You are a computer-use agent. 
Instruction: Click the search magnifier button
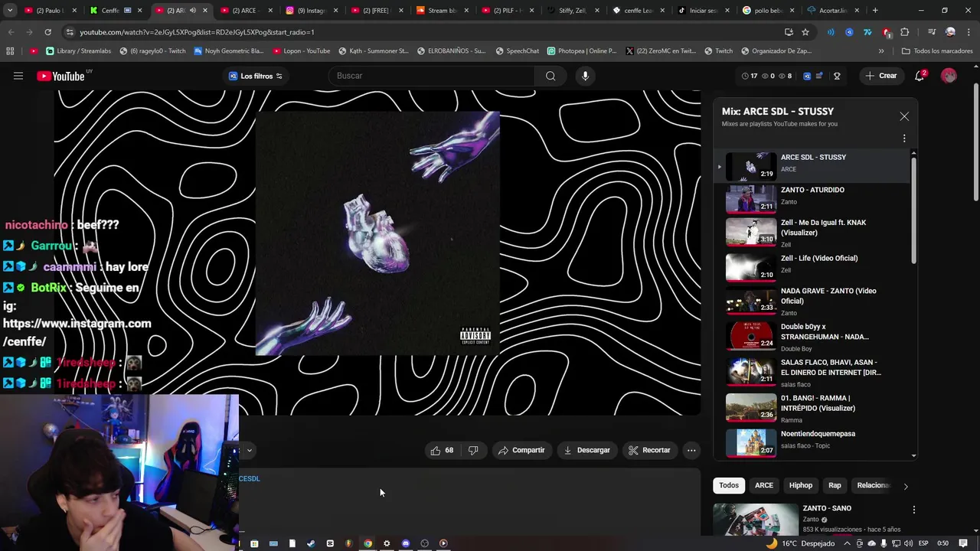pyautogui.click(x=550, y=76)
